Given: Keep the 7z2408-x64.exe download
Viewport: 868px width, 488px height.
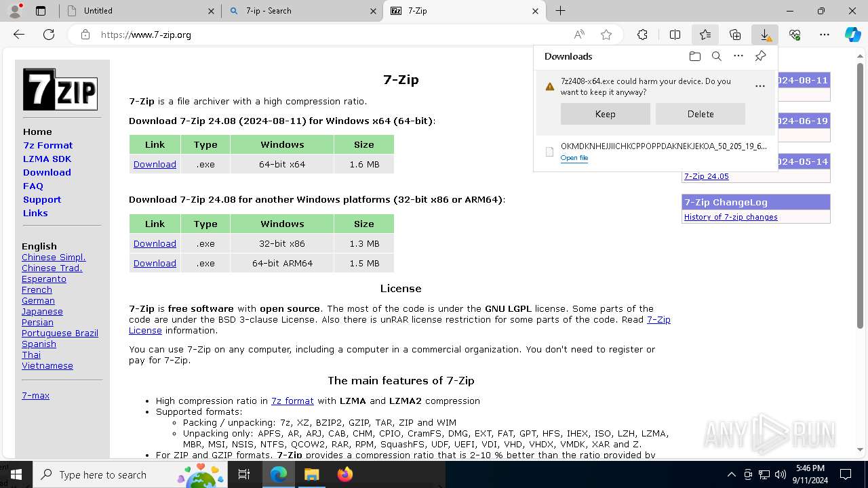Looking at the screenshot, I should pos(605,114).
